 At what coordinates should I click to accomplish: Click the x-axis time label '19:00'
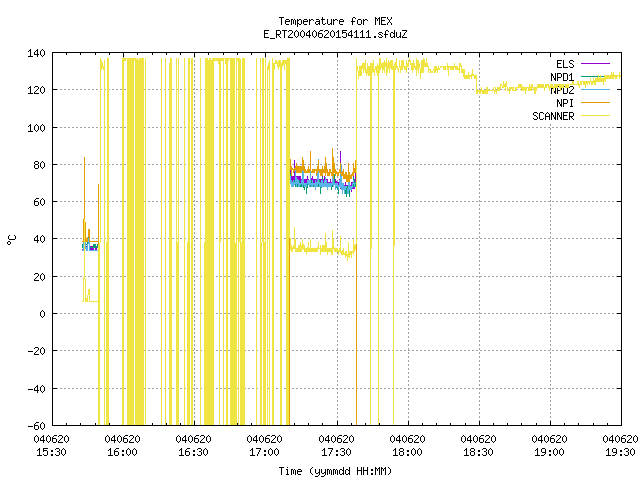point(549,452)
